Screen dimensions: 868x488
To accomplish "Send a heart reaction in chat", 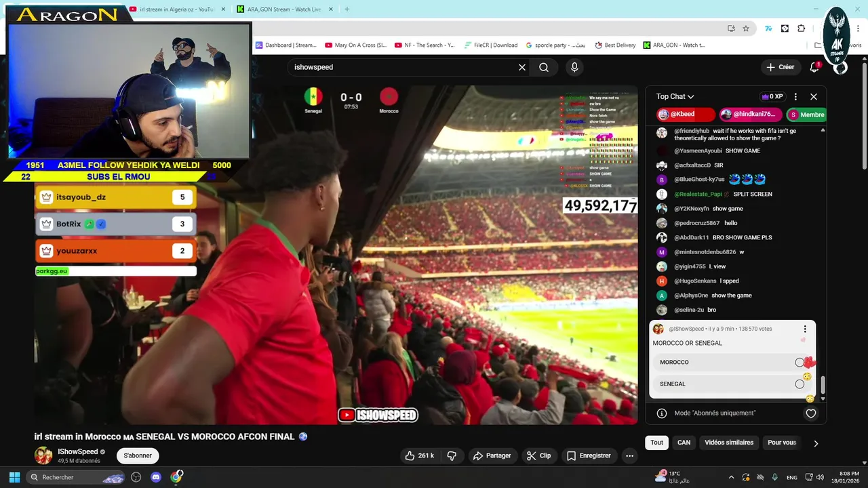I will [x=811, y=413].
